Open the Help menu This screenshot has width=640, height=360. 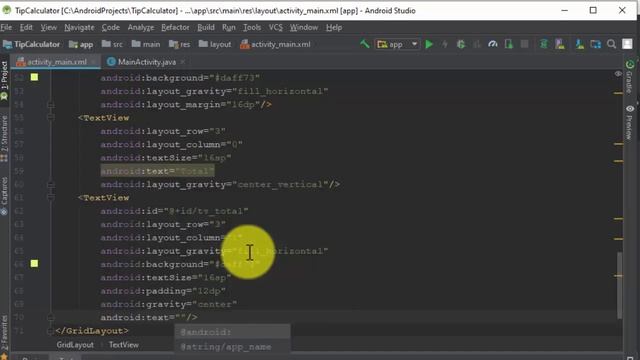[334, 27]
